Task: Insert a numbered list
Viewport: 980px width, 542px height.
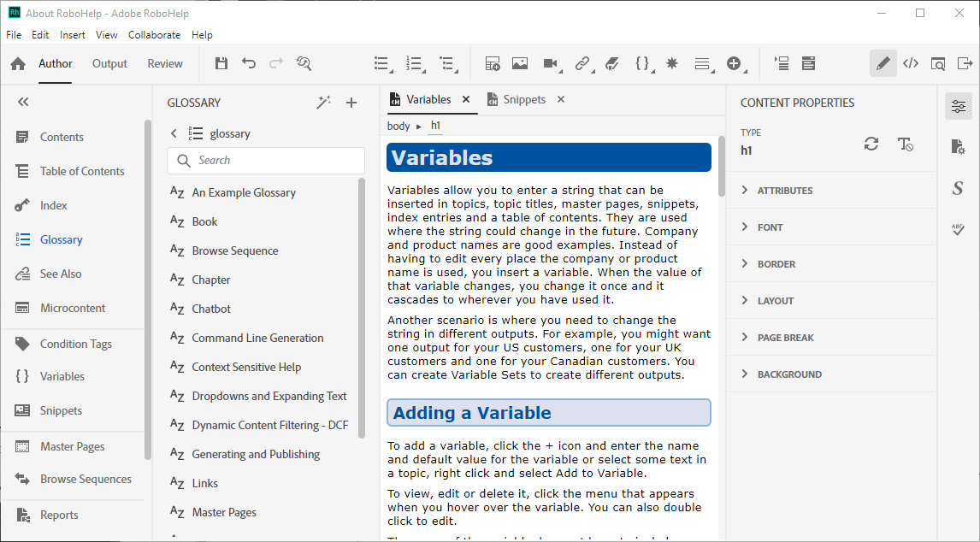Action: (x=415, y=63)
